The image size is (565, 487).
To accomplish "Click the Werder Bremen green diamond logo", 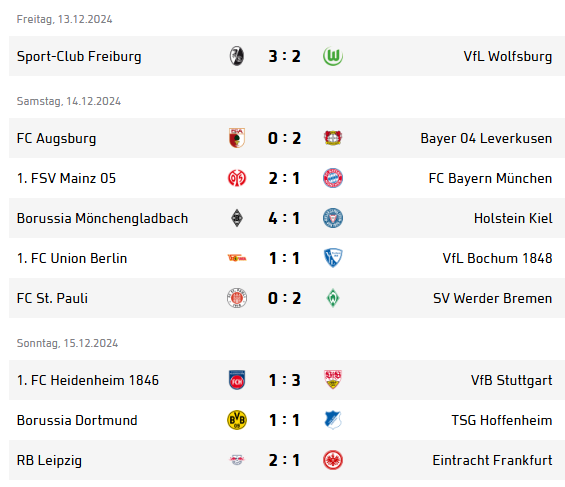I will (x=333, y=298).
